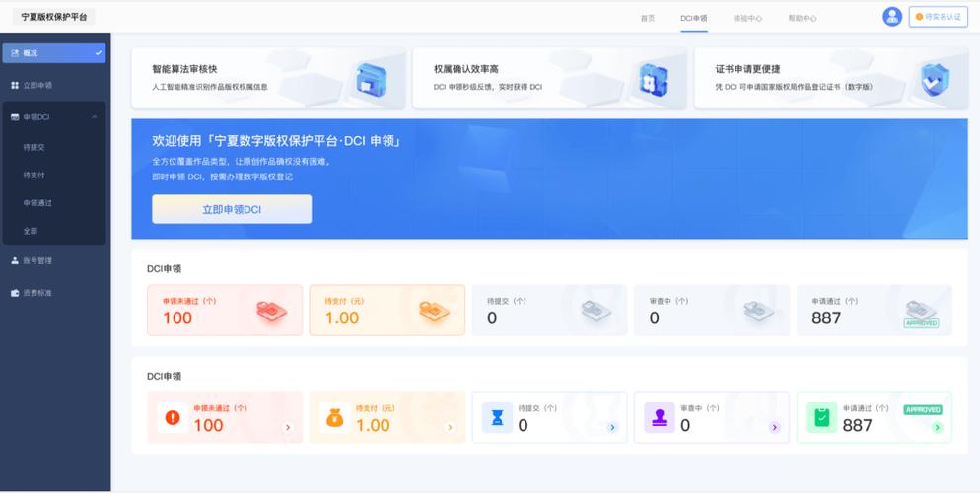
Task: Open the 帮助中心 tab
Action: click(x=803, y=18)
